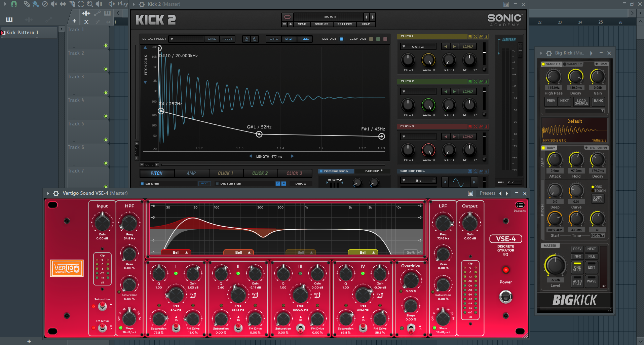Open VSE-4 band I Bell type selector
This screenshot has width=644, height=345.
click(176, 252)
